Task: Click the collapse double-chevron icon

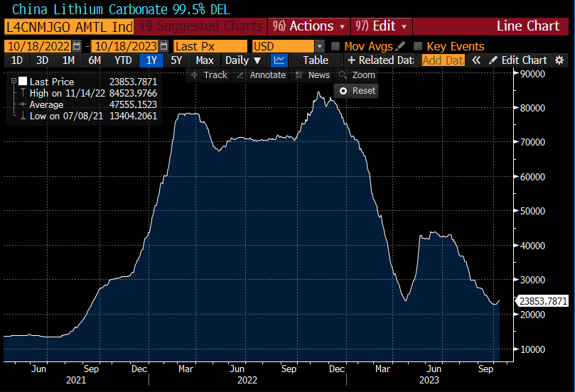Action: click(476, 60)
